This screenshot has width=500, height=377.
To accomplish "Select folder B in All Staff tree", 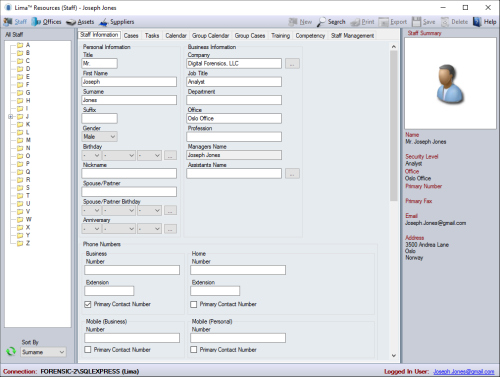I will (24, 53).
